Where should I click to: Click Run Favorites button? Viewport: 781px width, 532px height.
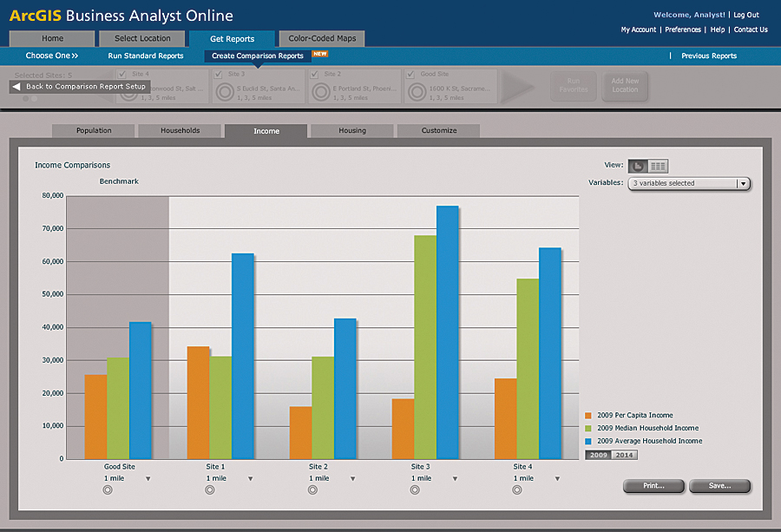[574, 85]
